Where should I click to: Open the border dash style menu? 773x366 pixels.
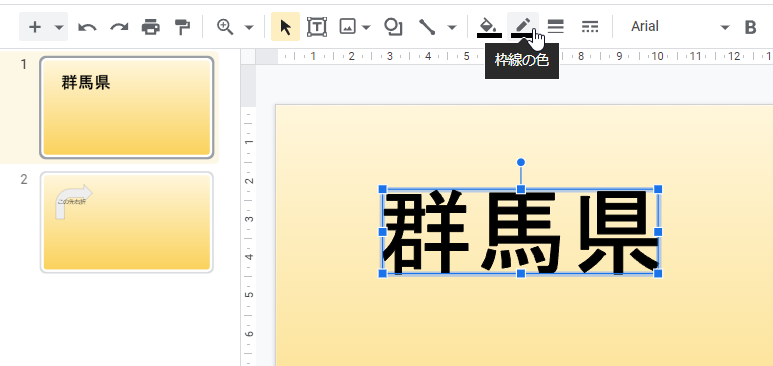[590, 27]
